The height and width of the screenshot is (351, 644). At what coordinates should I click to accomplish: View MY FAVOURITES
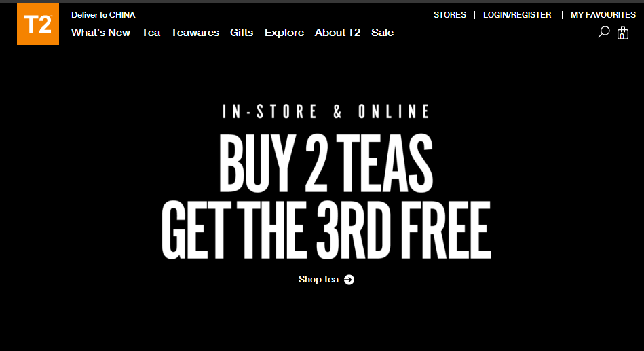tap(603, 15)
